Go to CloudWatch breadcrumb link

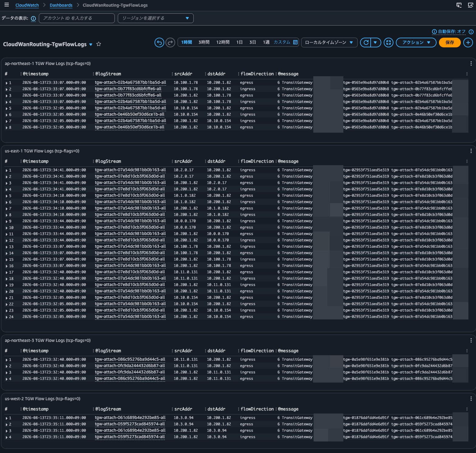point(27,5)
